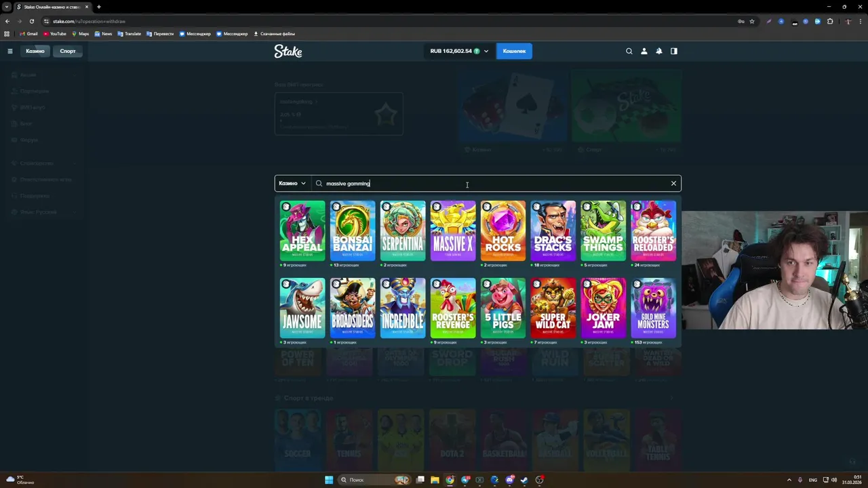Open the taskbar clock and date
This screenshot has width=868, height=488.
tap(852, 480)
